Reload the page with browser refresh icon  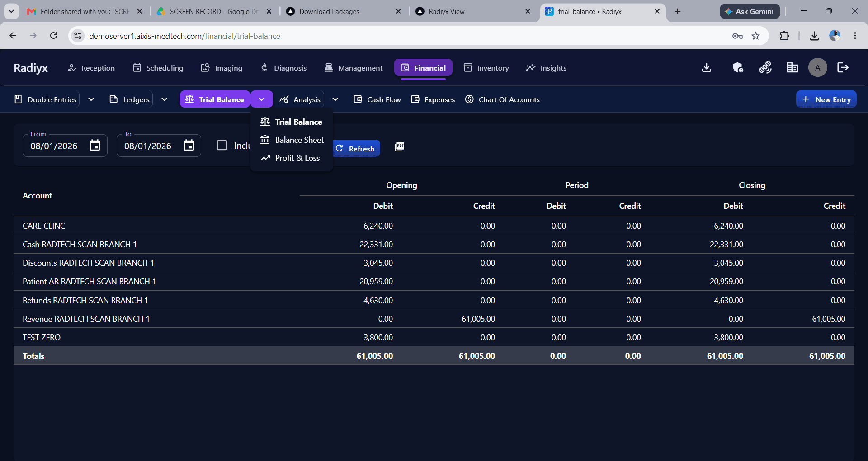coord(53,36)
